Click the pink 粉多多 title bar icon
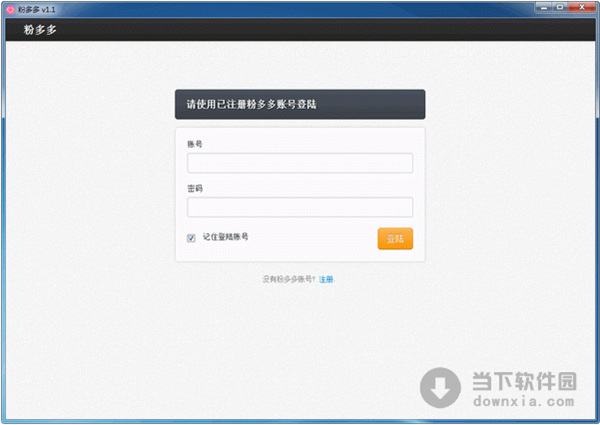 click(x=10, y=10)
